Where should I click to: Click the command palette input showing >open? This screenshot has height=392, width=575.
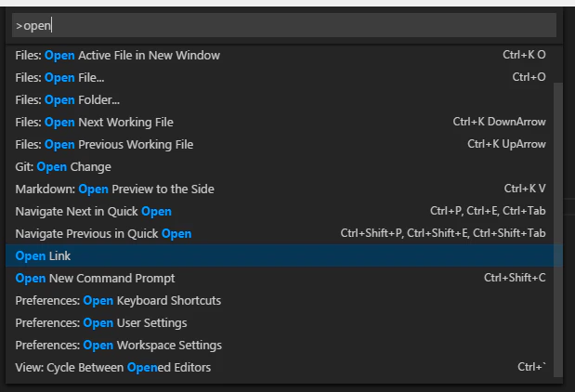click(x=284, y=25)
